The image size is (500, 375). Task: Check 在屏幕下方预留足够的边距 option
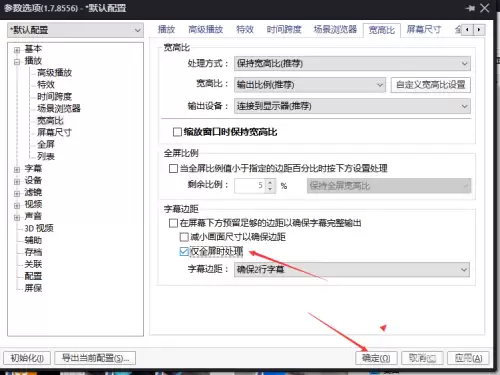[x=173, y=223]
